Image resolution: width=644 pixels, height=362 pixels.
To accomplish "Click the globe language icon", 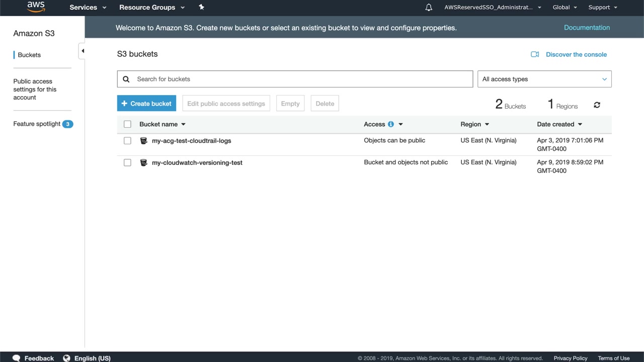I will 66,358.
